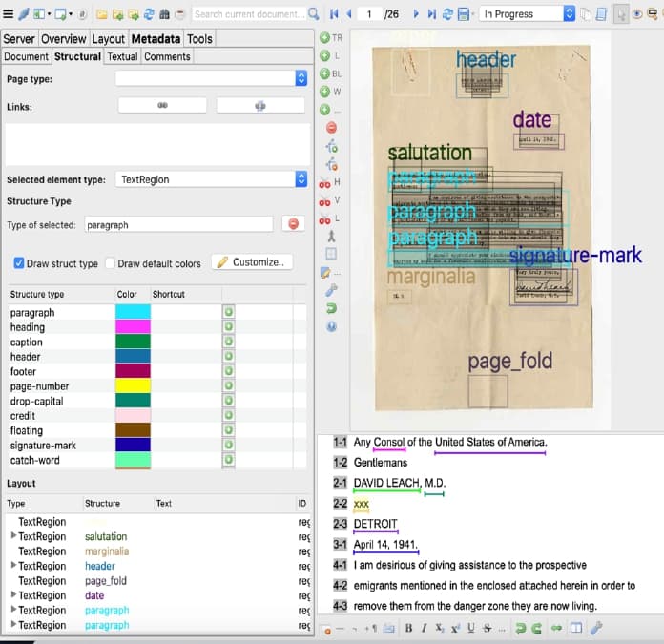Go to the next page

point(415,14)
